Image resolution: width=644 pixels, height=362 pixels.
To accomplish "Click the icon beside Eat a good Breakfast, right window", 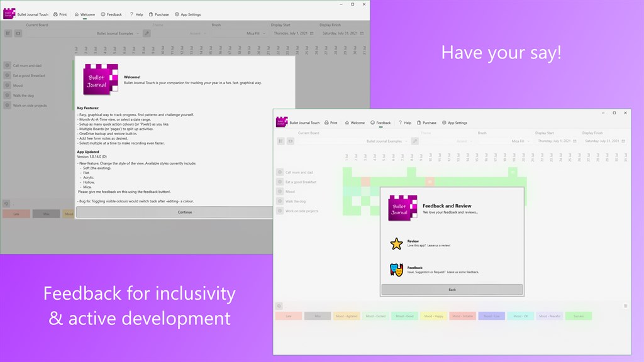I will tap(280, 182).
